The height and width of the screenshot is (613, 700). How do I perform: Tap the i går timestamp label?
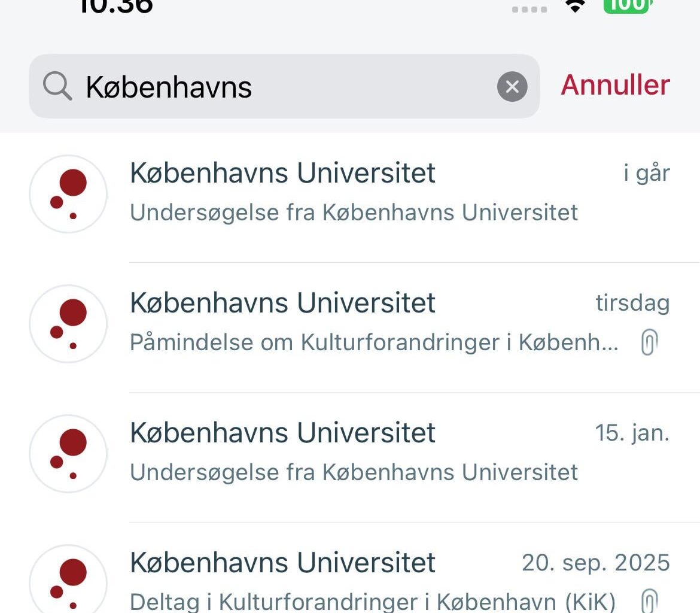coord(645,172)
